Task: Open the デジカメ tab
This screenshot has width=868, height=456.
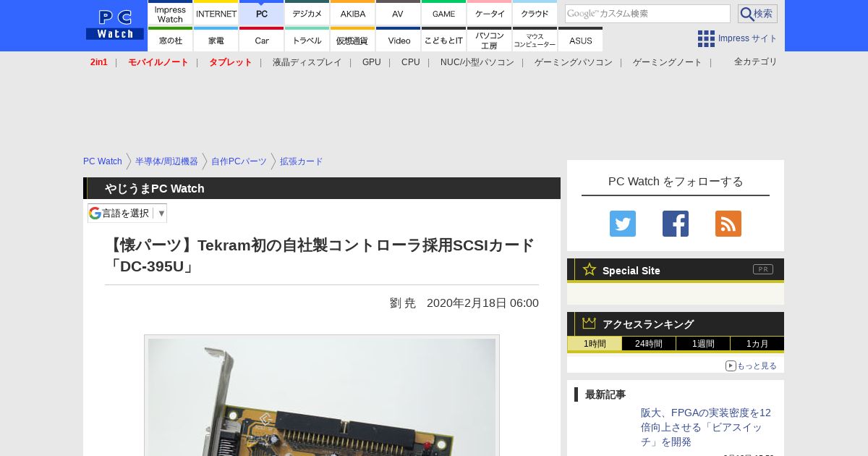Action: (x=307, y=13)
